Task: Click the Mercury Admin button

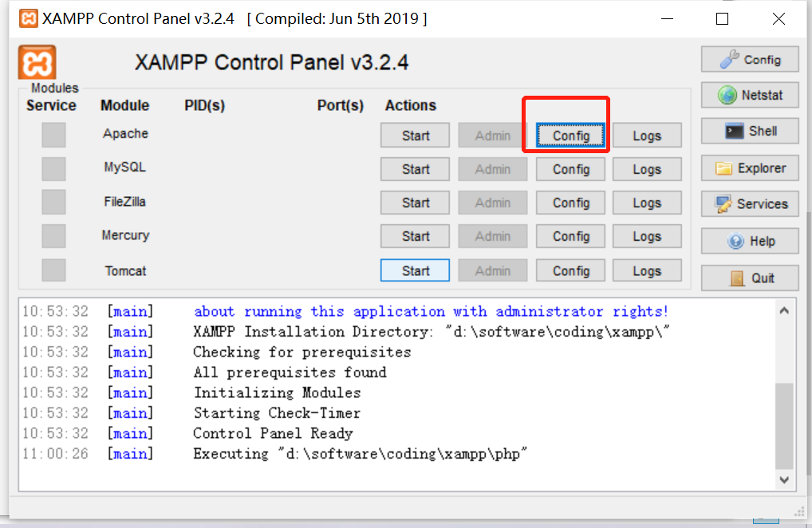Action: click(492, 237)
